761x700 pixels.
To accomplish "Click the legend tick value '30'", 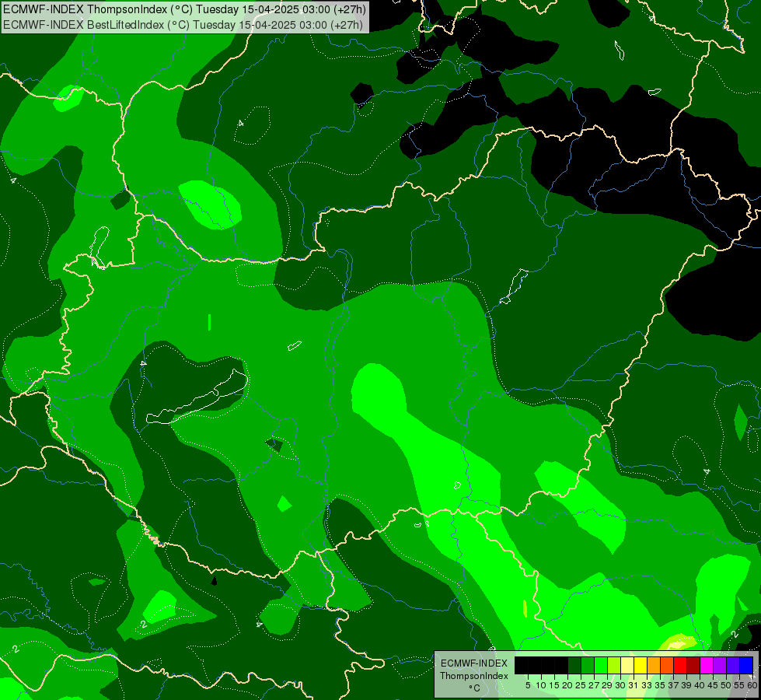I will point(620,685).
